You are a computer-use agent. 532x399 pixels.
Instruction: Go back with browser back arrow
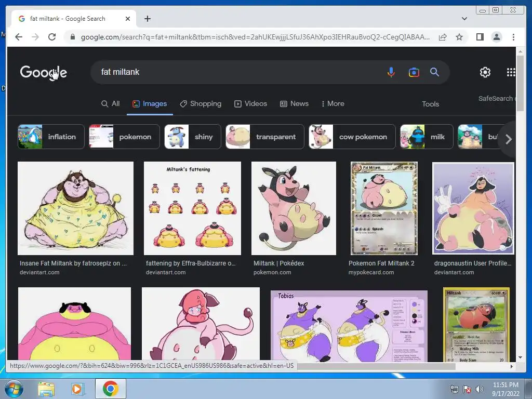pyautogui.click(x=19, y=37)
